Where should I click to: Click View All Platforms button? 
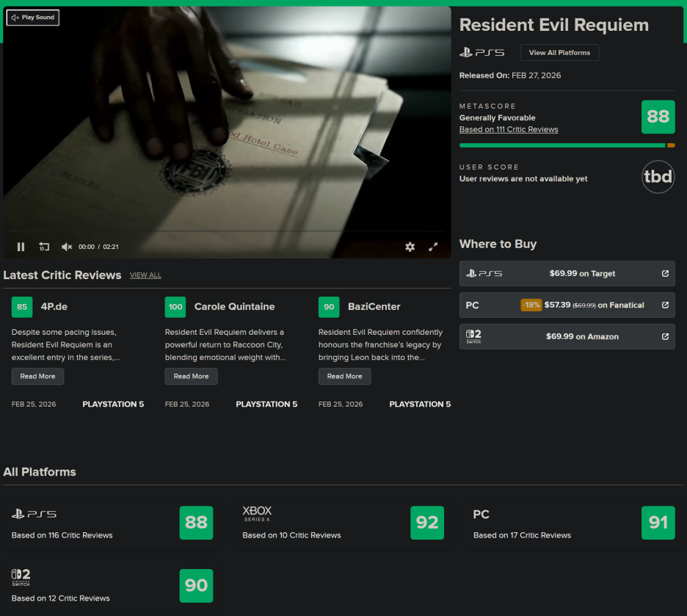click(x=559, y=53)
